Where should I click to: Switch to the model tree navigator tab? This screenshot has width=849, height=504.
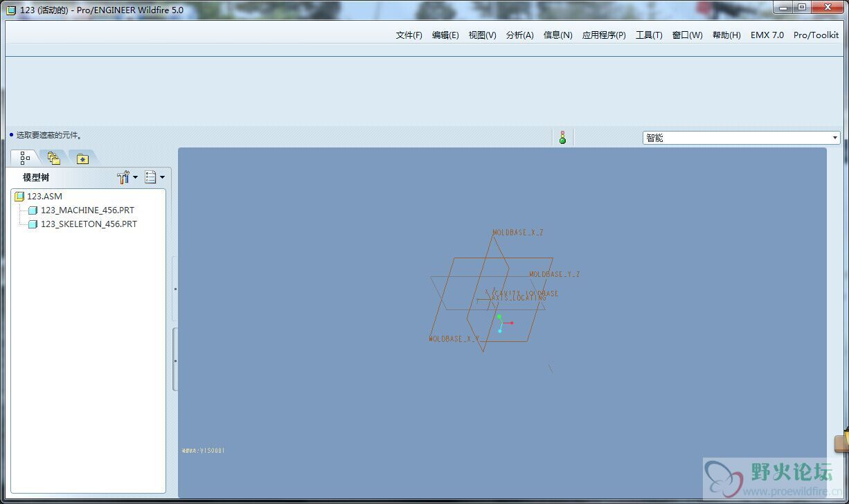click(x=25, y=158)
